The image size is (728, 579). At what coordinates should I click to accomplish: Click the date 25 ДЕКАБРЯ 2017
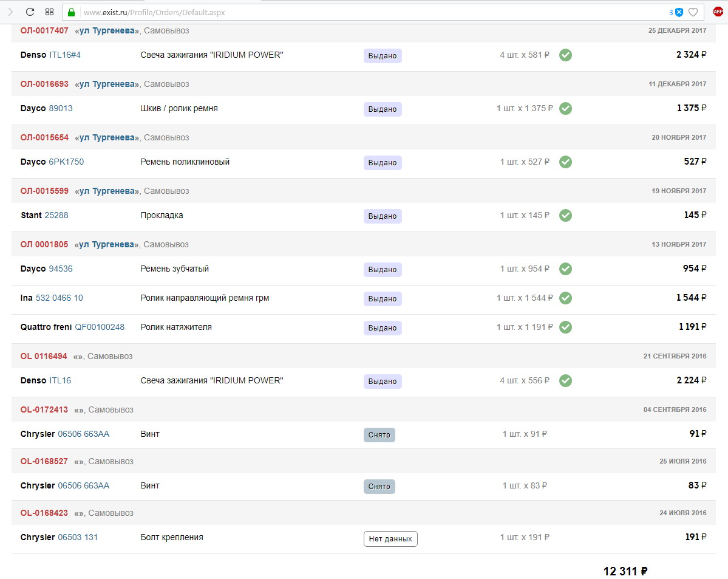tap(678, 30)
